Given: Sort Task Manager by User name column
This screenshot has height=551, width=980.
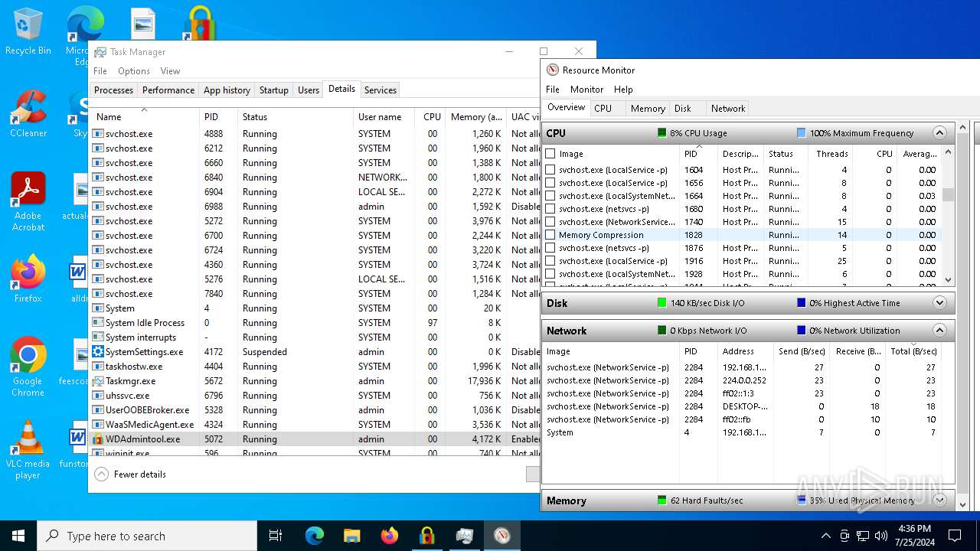Looking at the screenshot, I should [384, 117].
